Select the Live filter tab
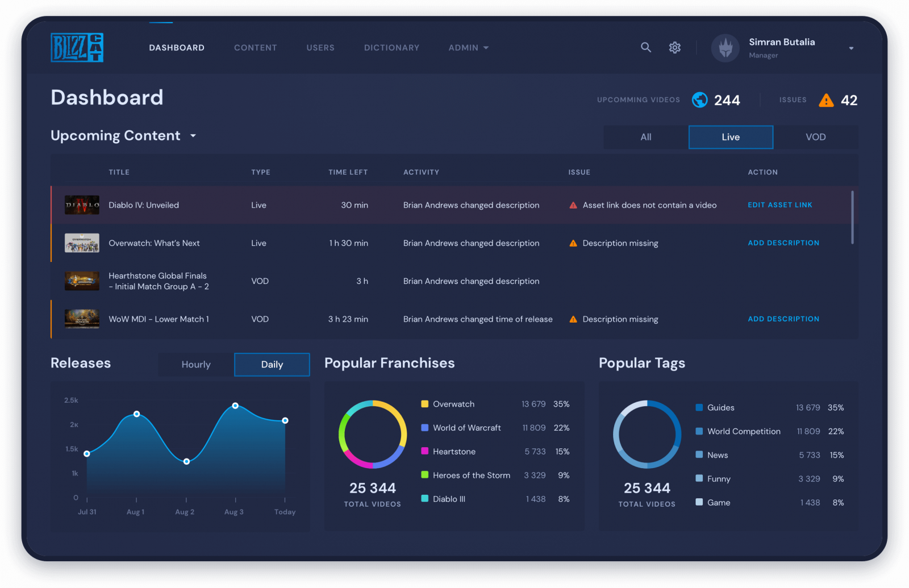Image resolution: width=909 pixels, height=588 pixels. click(731, 137)
